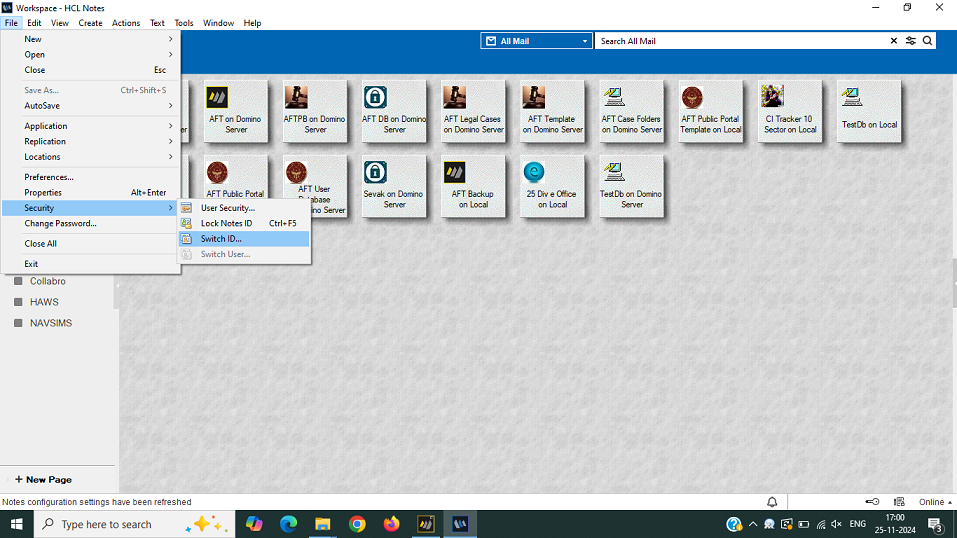Click the key security icon in status bar
The image size is (957, 538).
pyautogui.click(x=872, y=502)
